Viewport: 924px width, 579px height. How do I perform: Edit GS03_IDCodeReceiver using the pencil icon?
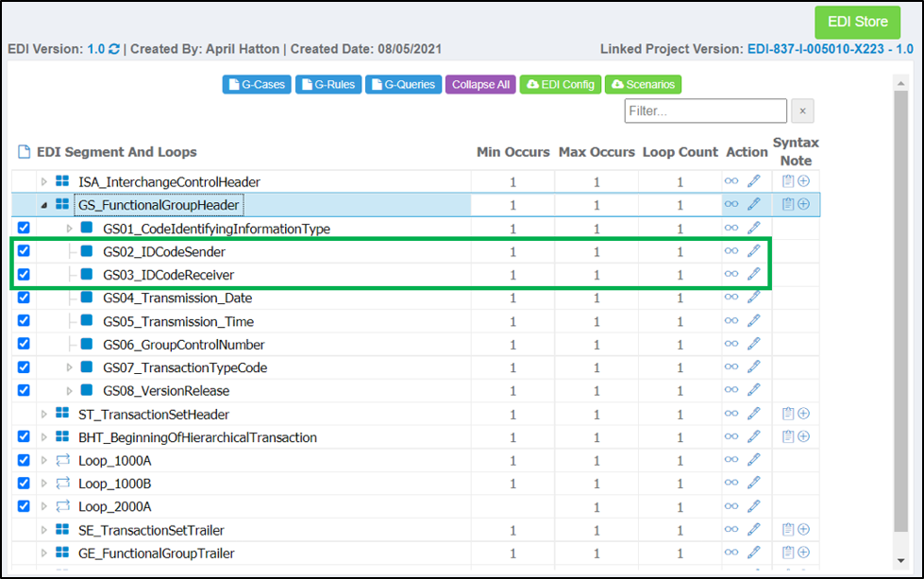point(752,274)
